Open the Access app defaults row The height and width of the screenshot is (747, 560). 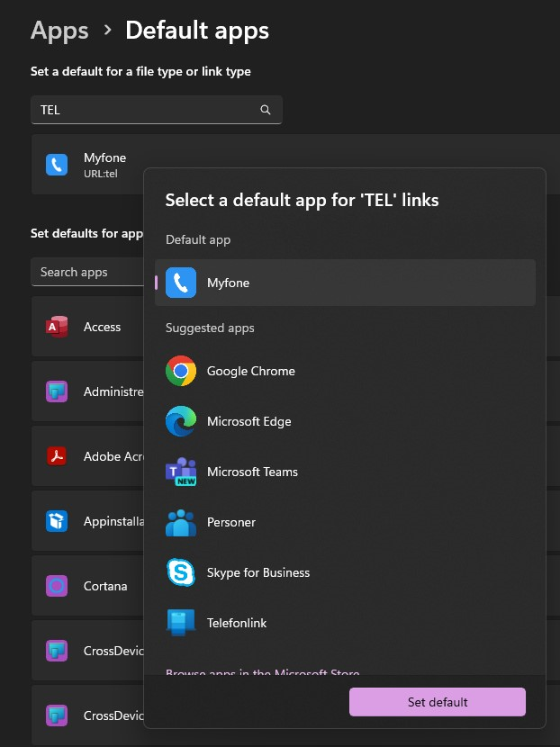[x=87, y=327]
